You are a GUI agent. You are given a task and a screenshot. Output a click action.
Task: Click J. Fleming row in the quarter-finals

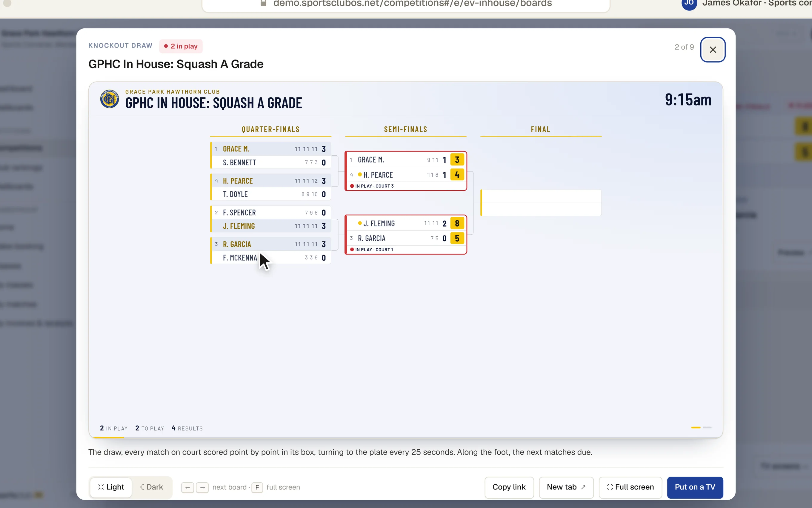coord(271,226)
